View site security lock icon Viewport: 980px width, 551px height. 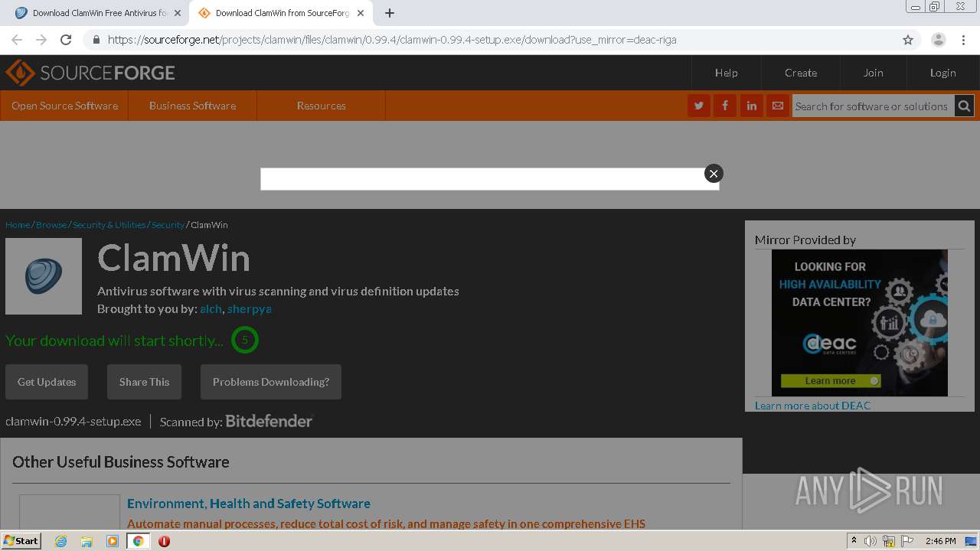96,40
